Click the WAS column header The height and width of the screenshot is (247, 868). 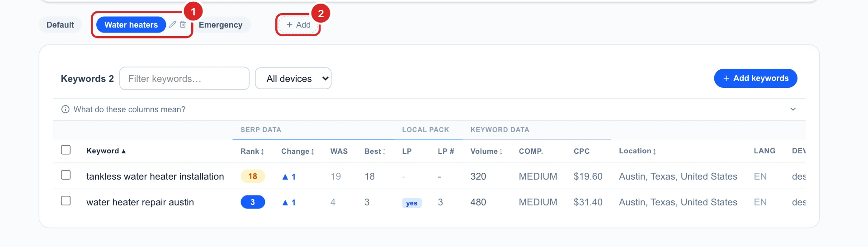click(x=339, y=152)
